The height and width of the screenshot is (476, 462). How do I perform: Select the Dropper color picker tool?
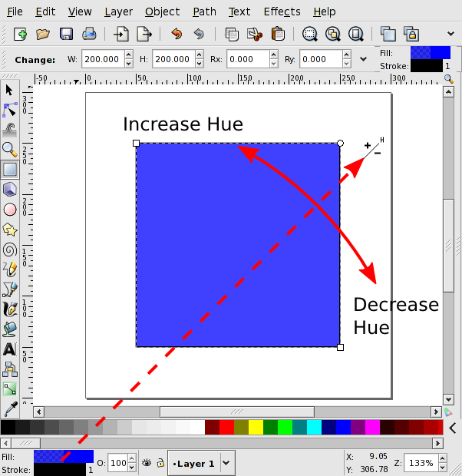10,409
